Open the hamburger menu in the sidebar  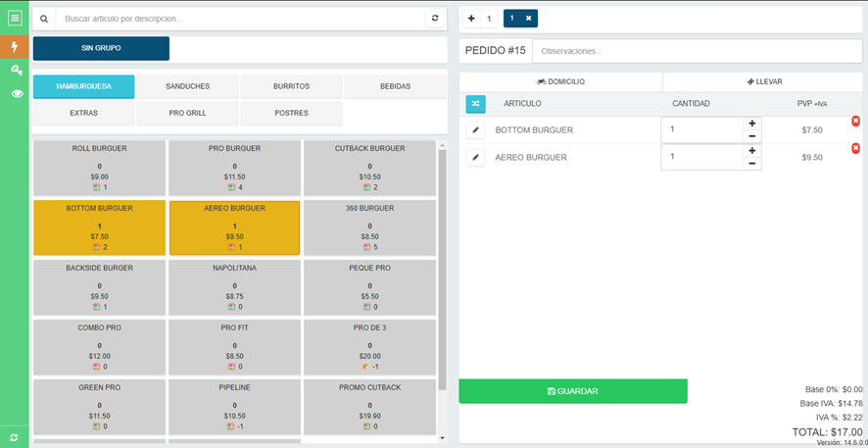(15, 19)
